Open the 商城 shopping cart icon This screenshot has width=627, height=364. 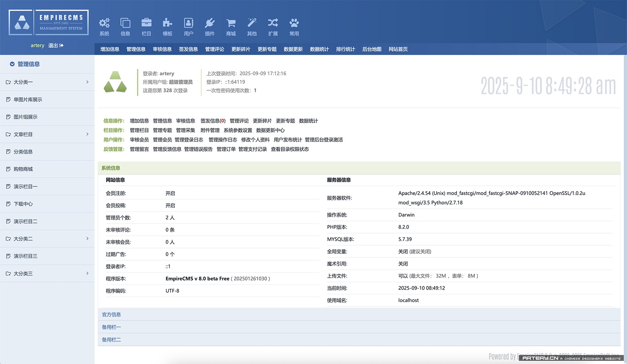[231, 25]
